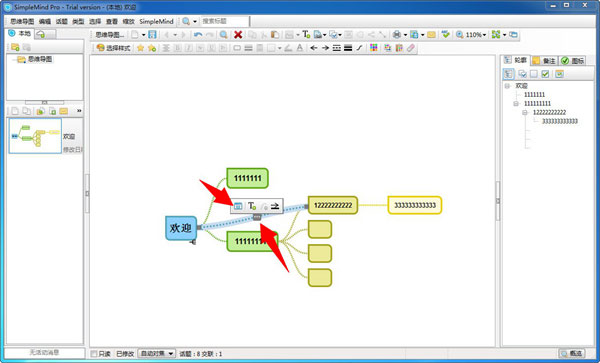Select 333333333333 in the outline panel
The height and width of the screenshot is (363, 600).
(560, 121)
